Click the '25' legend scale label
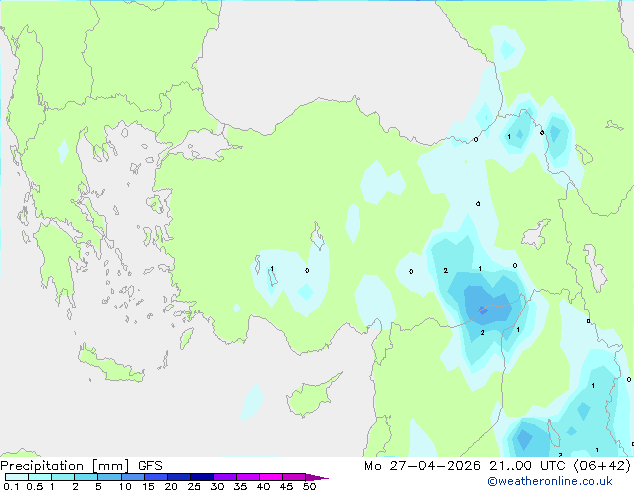 (194, 486)
